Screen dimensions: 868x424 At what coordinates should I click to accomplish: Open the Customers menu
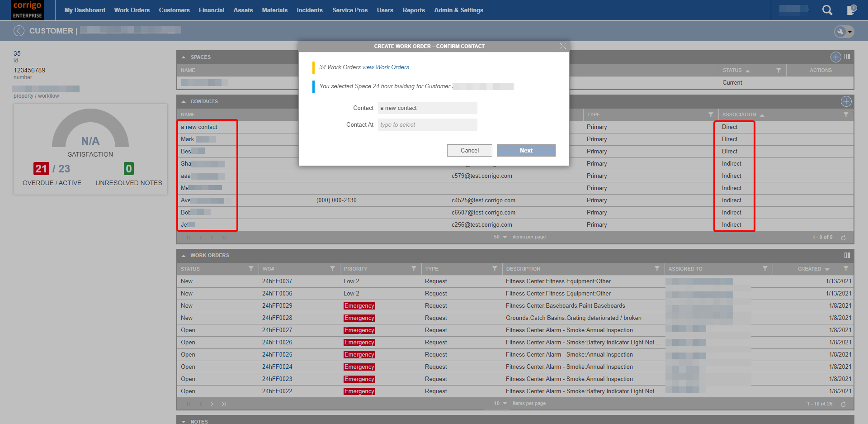click(x=175, y=10)
